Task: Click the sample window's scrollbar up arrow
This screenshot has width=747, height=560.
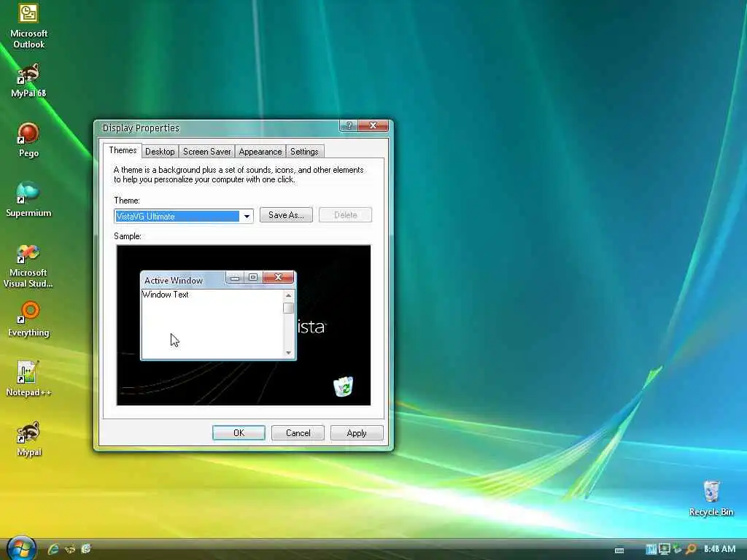Action: click(x=288, y=296)
